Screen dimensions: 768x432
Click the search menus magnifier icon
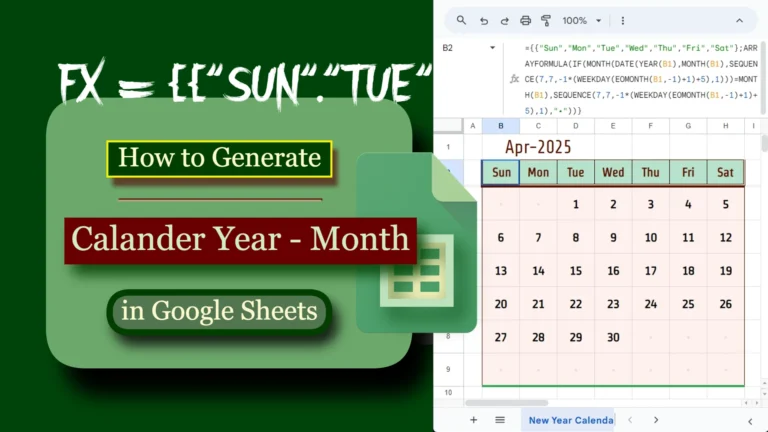point(461,21)
